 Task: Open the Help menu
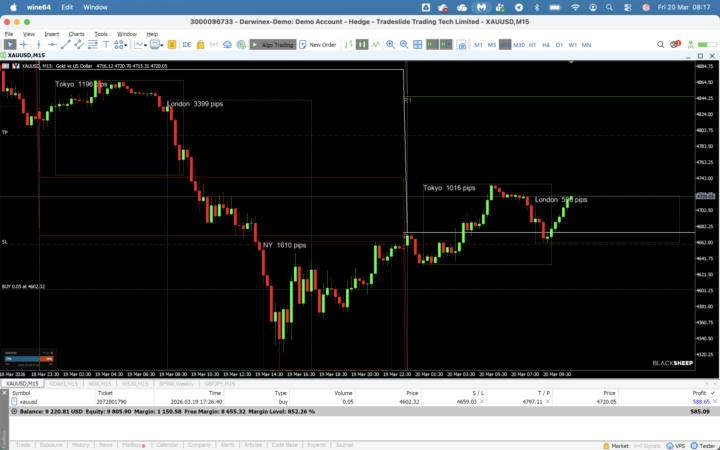(152, 34)
